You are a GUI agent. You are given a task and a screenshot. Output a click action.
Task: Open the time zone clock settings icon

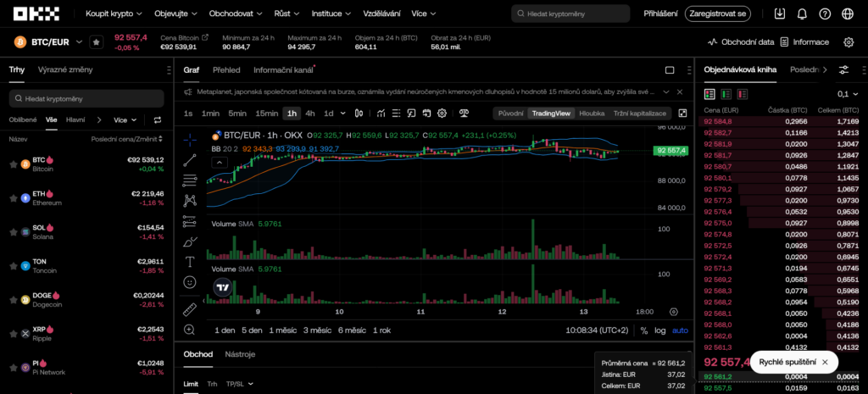(x=673, y=312)
